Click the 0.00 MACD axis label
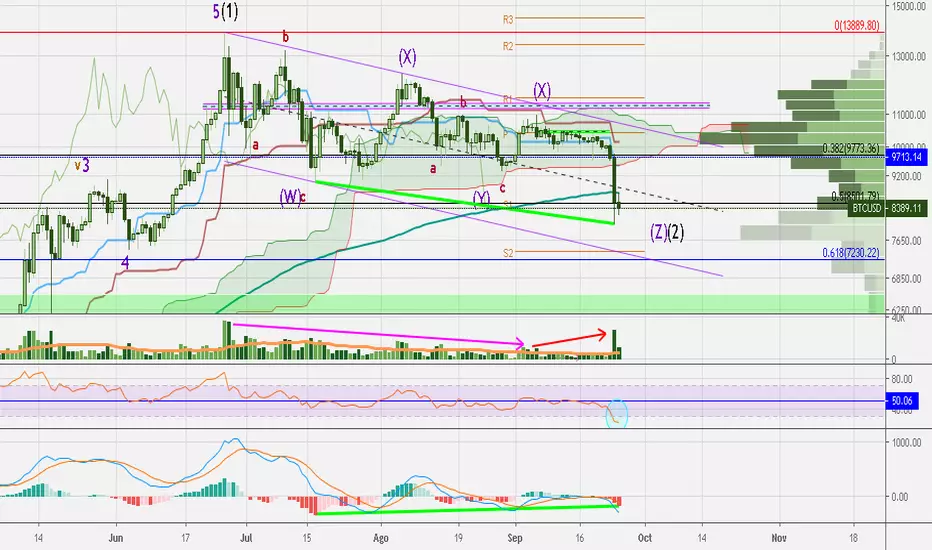 coord(900,497)
